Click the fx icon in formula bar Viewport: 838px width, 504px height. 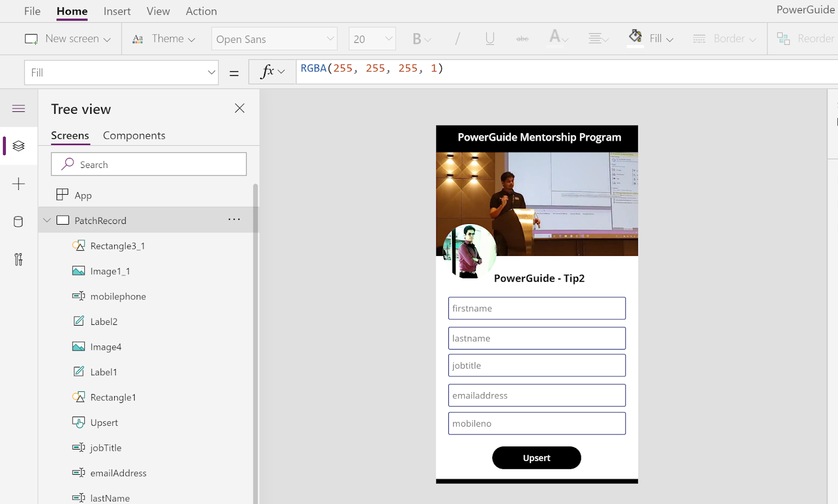pyautogui.click(x=269, y=71)
